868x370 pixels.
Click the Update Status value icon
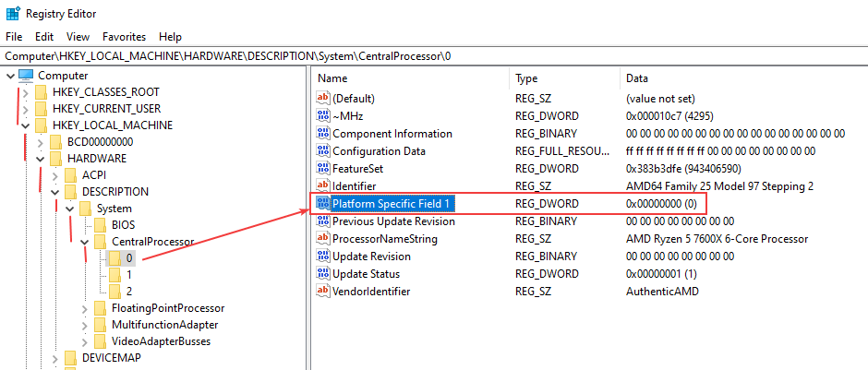point(323,274)
